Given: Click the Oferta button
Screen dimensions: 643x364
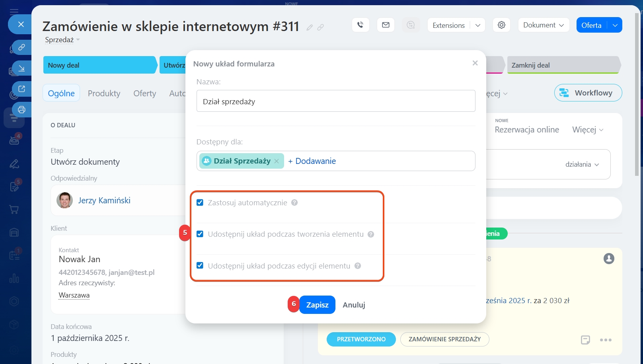Looking at the screenshot, I should (x=592, y=25).
